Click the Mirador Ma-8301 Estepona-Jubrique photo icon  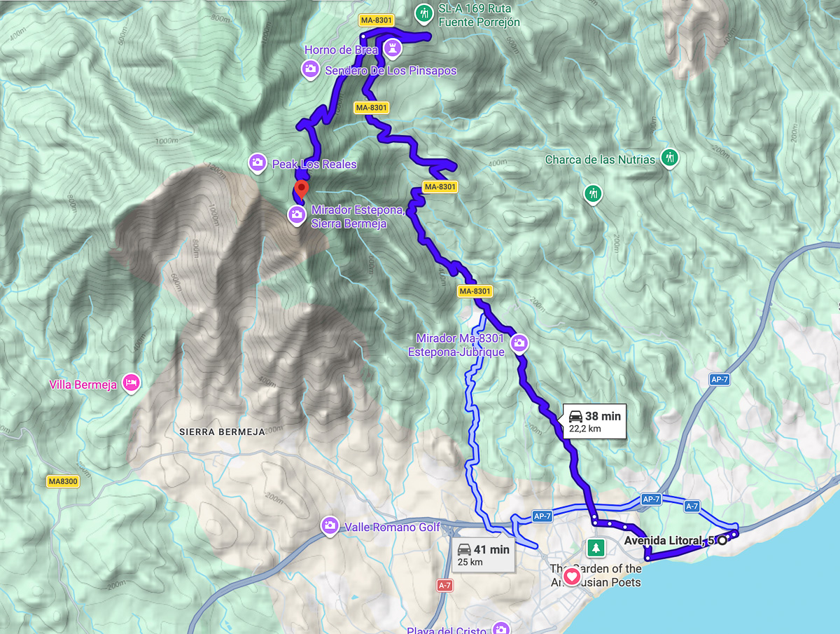coord(519,343)
